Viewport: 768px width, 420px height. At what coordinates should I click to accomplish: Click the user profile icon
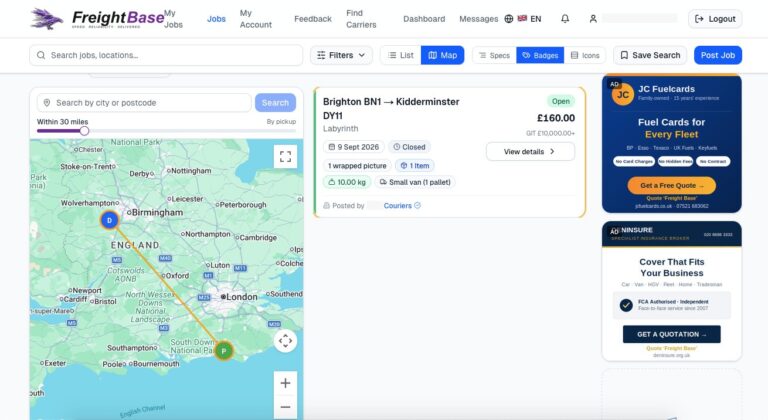593,19
